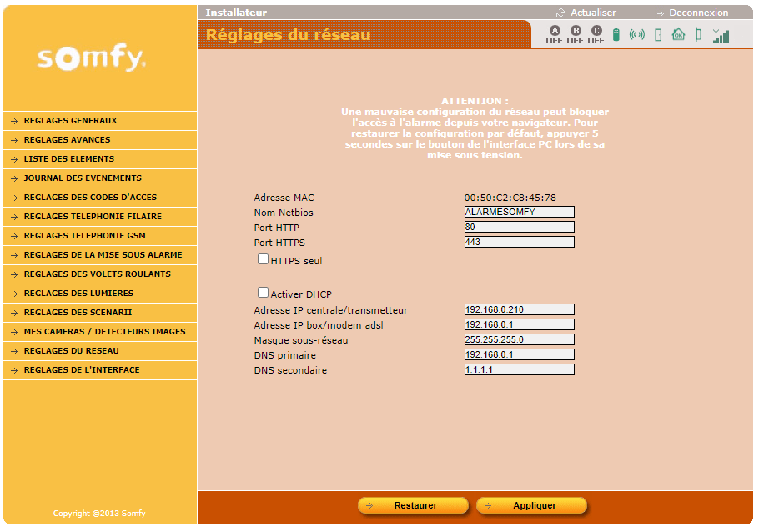This screenshot has height=532, width=759.
Task: Click the DNS secondaire field
Action: (520, 370)
